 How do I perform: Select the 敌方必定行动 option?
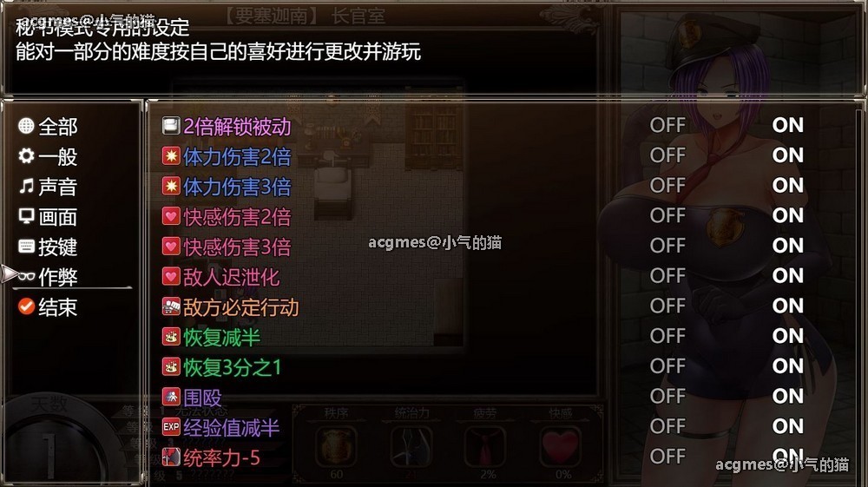click(240, 307)
